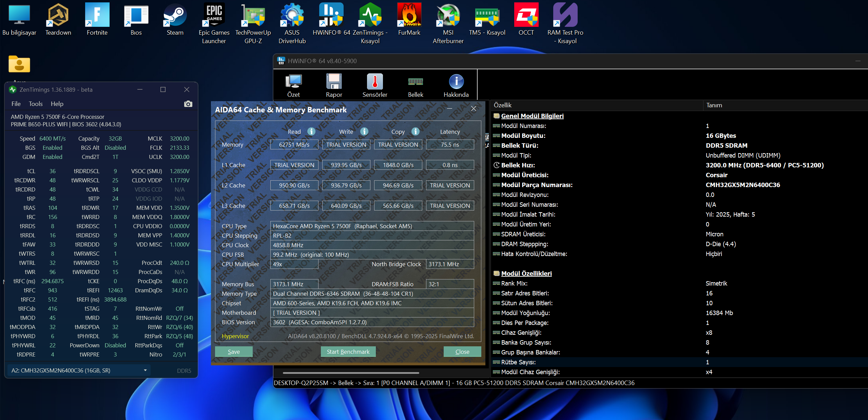868x420 pixels.
Task: Select Bellek Hızı row in HWiNFO
Action: tap(679, 165)
